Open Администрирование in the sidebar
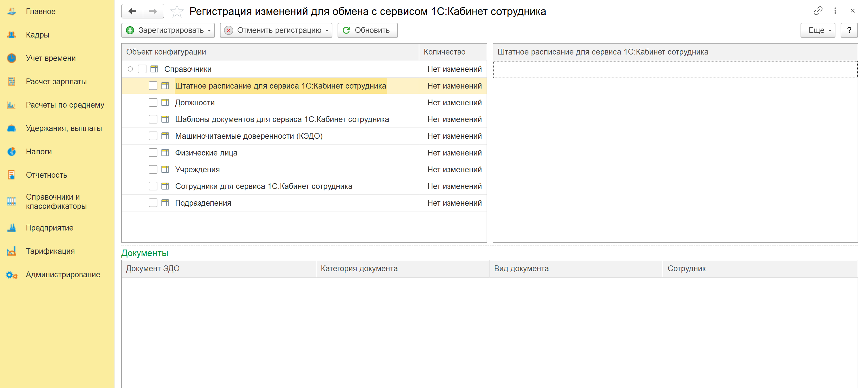This screenshot has height=388, width=868. tap(63, 275)
